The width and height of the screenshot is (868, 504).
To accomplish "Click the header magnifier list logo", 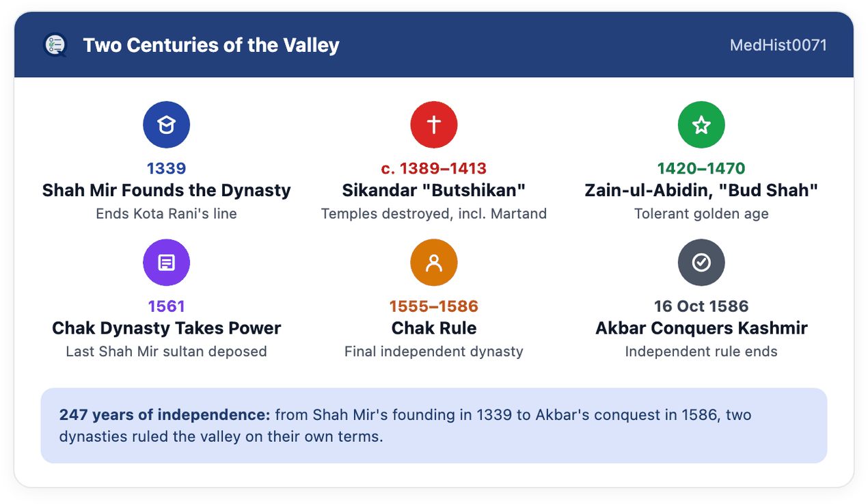I will click(55, 45).
